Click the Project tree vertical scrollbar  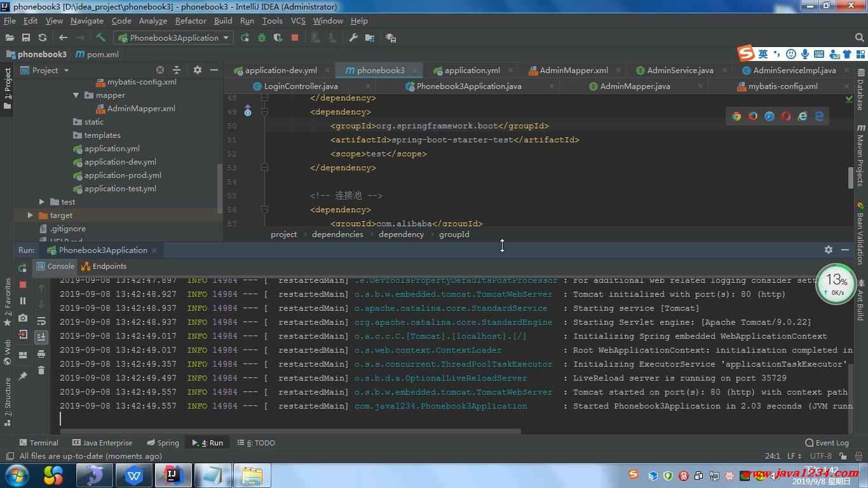[x=220, y=189]
